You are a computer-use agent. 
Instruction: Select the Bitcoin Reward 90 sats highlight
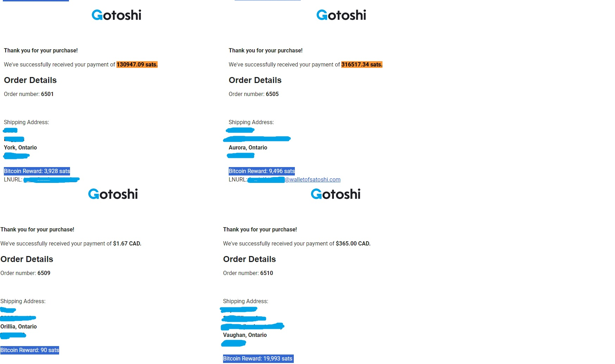(30, 350)
